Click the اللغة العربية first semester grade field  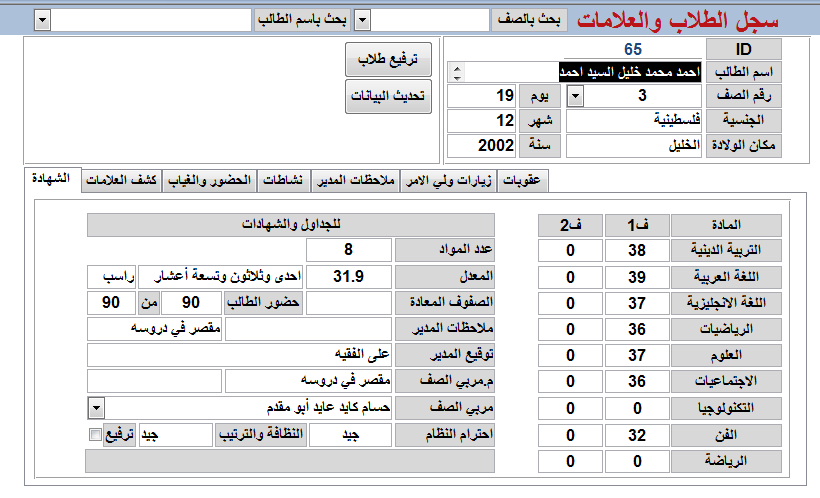tap(637, 277)
